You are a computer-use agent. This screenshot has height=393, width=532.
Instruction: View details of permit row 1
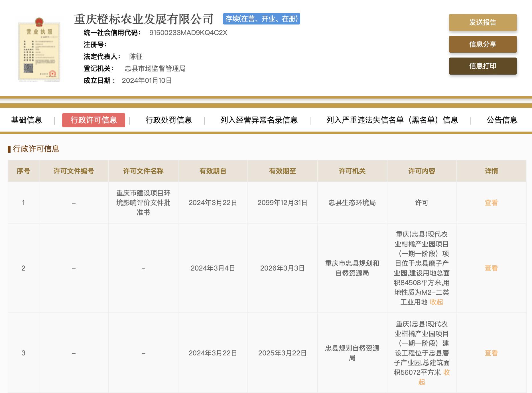tap(491, 203)
